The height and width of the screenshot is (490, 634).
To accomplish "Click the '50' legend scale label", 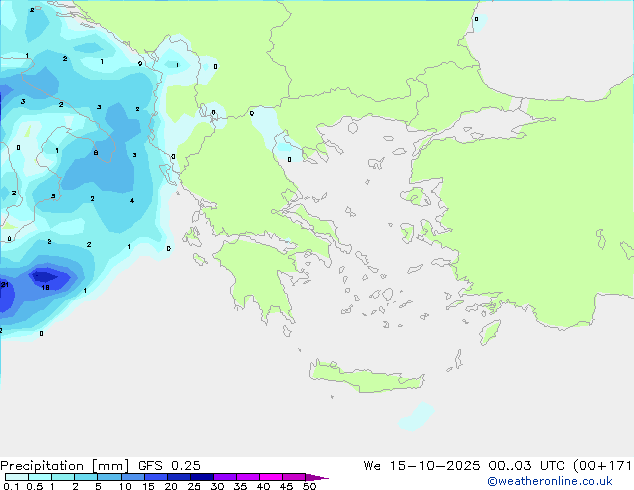I will (309, 486).
